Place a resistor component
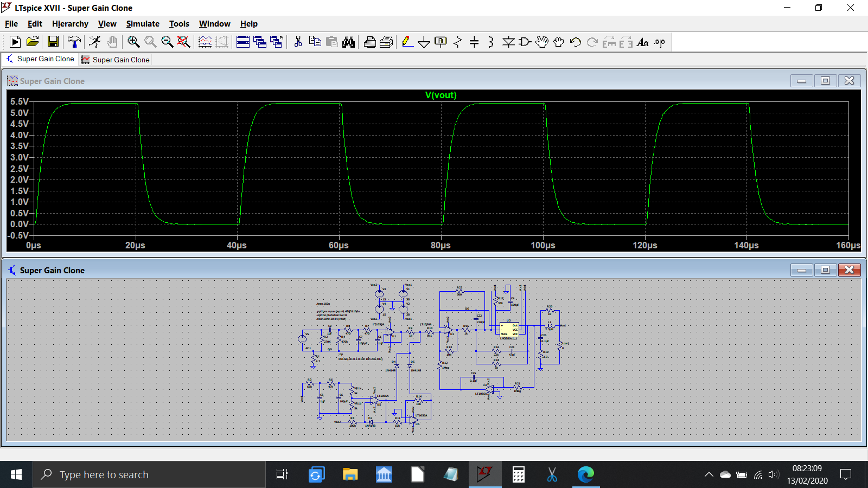This screenshot has height=488, width=868. coord(458,42)
